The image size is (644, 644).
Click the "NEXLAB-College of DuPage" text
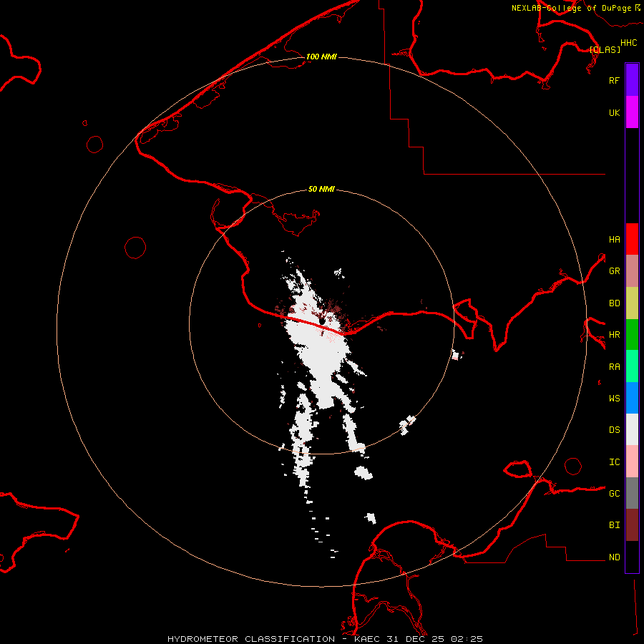pos(571,8)
